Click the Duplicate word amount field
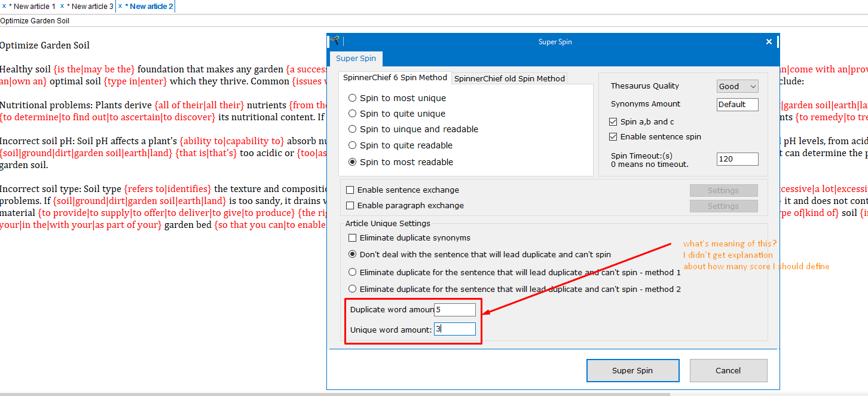The width and height of the screenshot is (868, 396). (x=456, y=309)
